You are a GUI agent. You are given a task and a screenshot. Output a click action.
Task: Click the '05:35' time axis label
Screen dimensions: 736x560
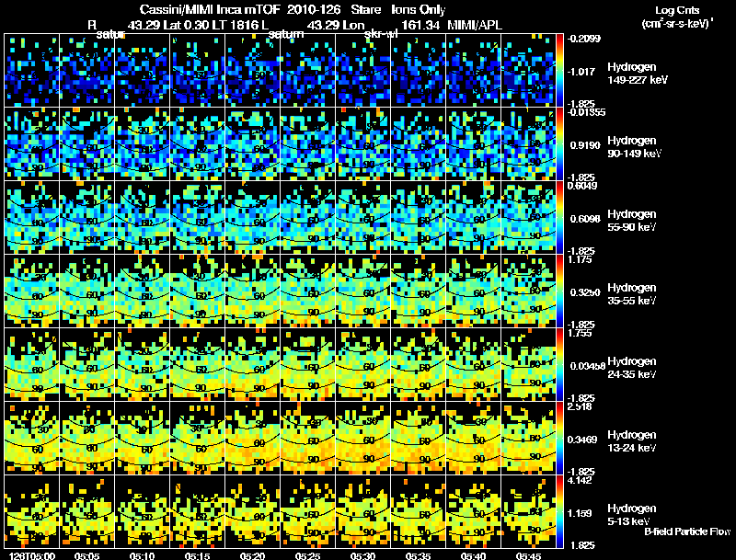[418, 555]
